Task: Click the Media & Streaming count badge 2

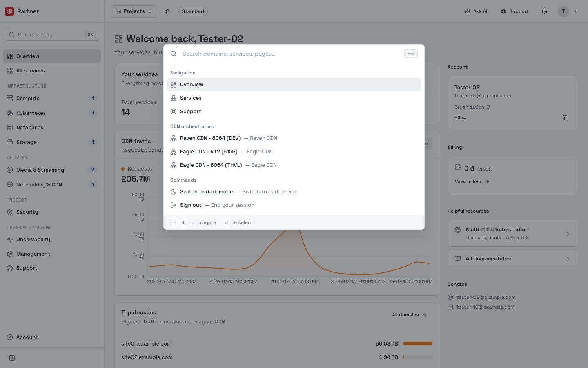Action: [x=93, y=170]
